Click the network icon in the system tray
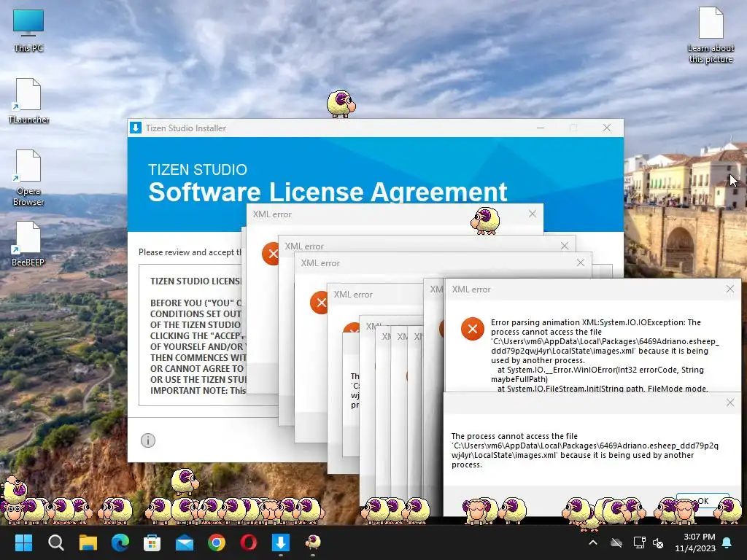The height and width of the screenshot is (560, 747). [639, 542]
